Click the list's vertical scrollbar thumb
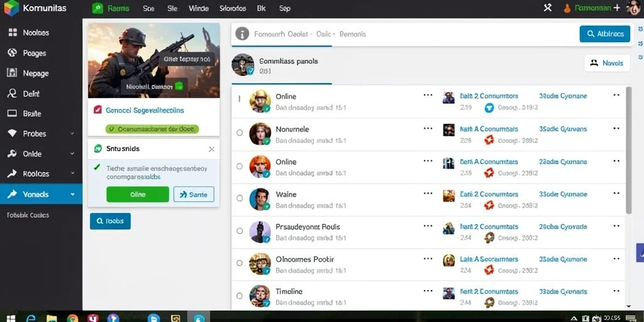 point(628,150)
